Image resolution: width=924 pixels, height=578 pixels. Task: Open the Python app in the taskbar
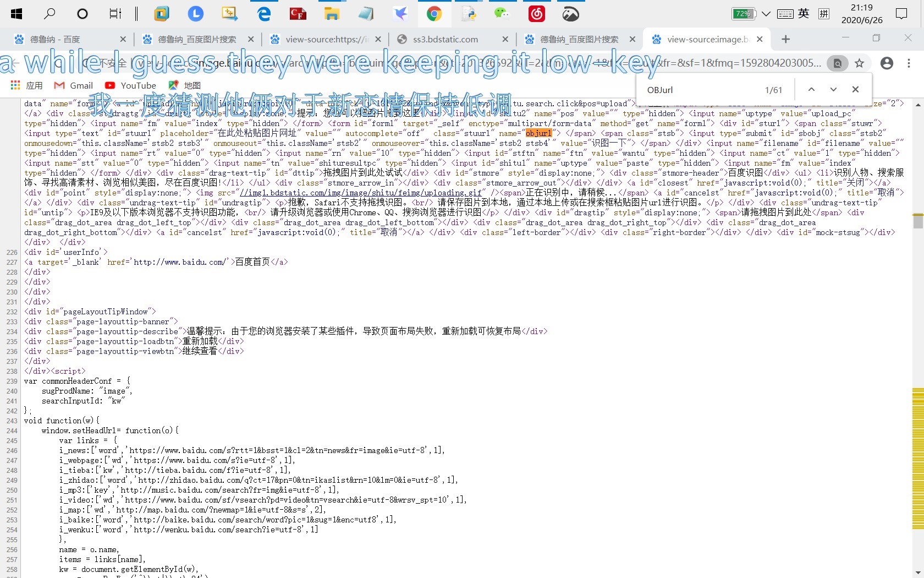click(469, 14)
